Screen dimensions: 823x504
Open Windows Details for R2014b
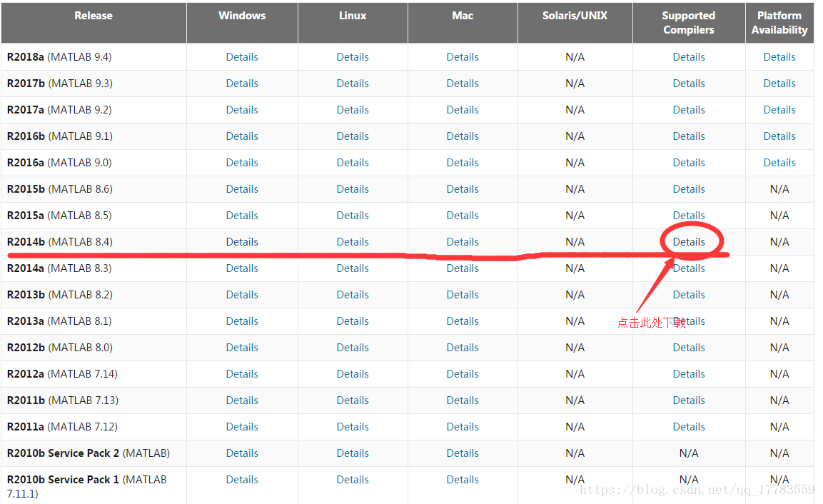coord(242,242)
